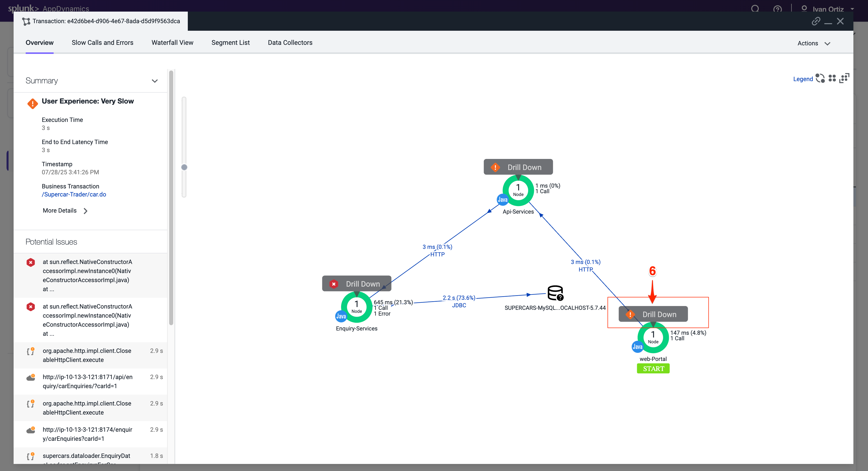Expand More Details arrow
The width and height of the screenshot is (868, 471).
click(86, 211)
